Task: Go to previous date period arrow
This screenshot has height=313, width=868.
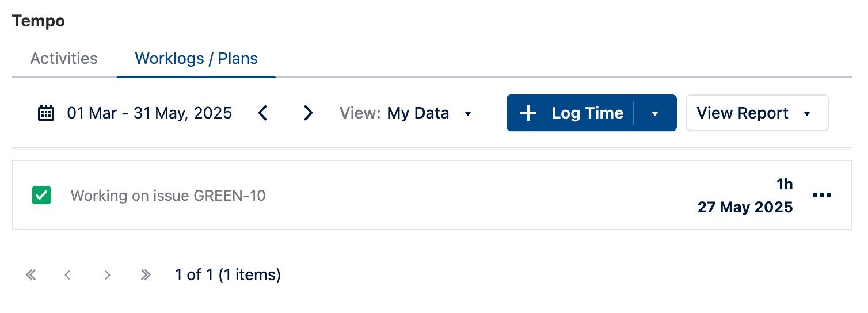Action: tap(263, 113)
